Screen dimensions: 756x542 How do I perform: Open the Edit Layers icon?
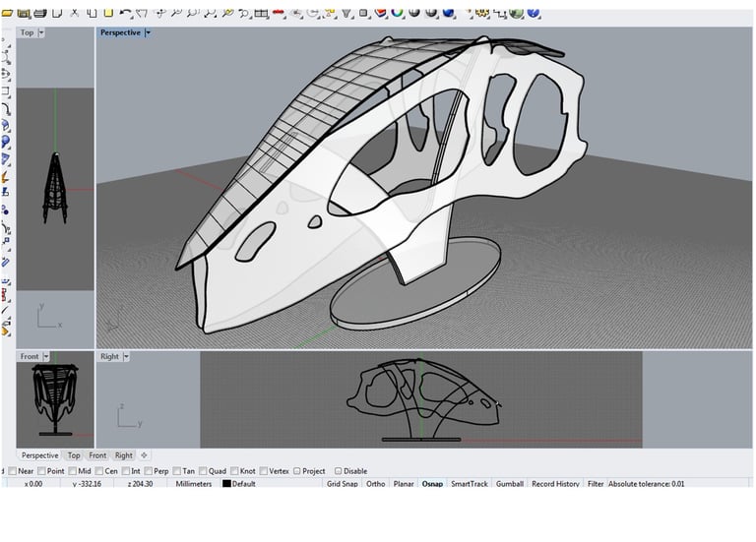click(380, 13)
